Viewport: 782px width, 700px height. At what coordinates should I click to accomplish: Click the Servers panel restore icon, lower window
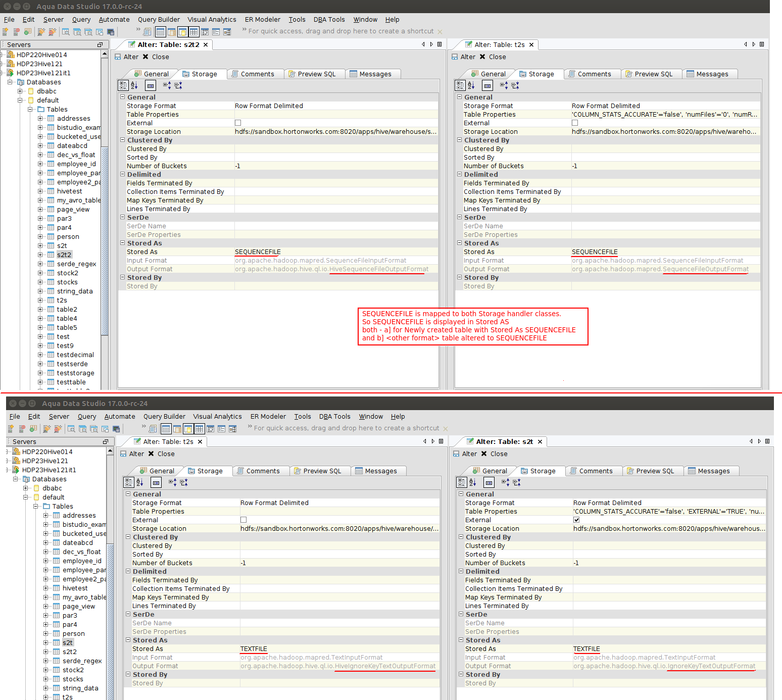click(x=106, y=442)
